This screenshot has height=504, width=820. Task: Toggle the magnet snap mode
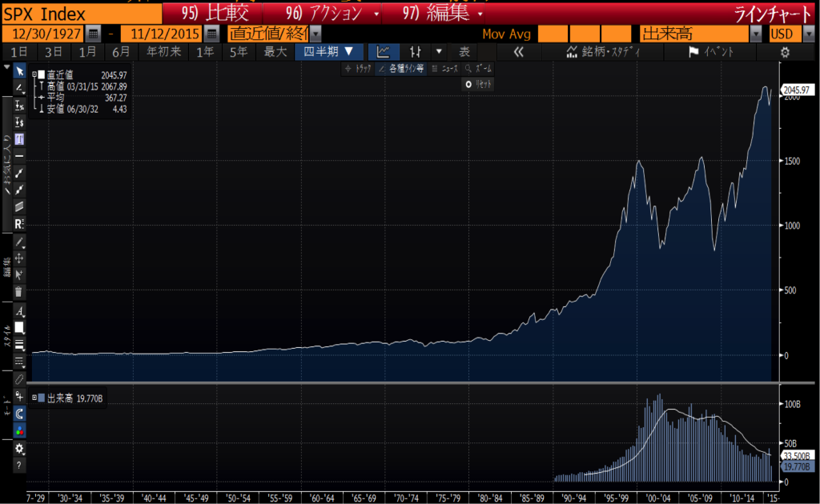[x=19, y=414]
